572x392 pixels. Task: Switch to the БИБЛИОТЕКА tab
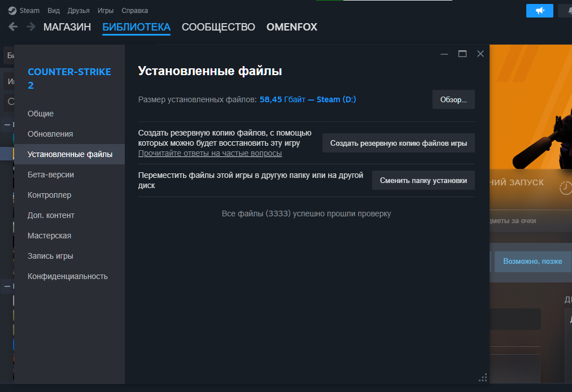tap(137, 27)
